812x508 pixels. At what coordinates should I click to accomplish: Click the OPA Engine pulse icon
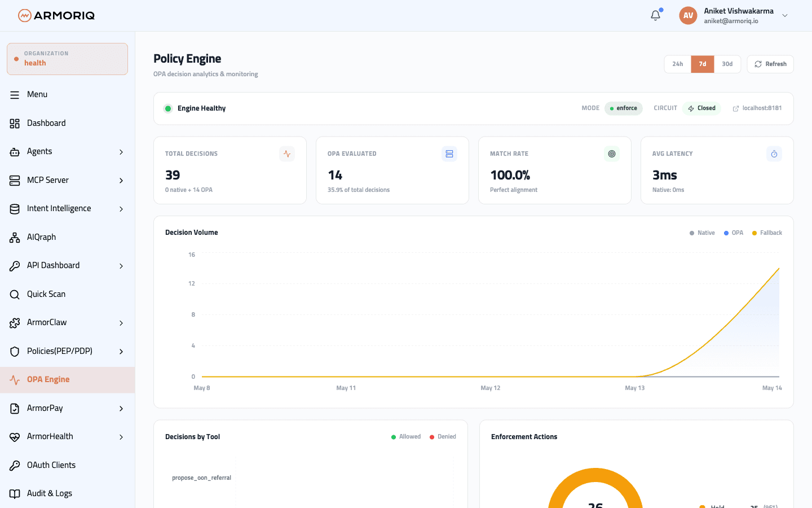(15, 380)
